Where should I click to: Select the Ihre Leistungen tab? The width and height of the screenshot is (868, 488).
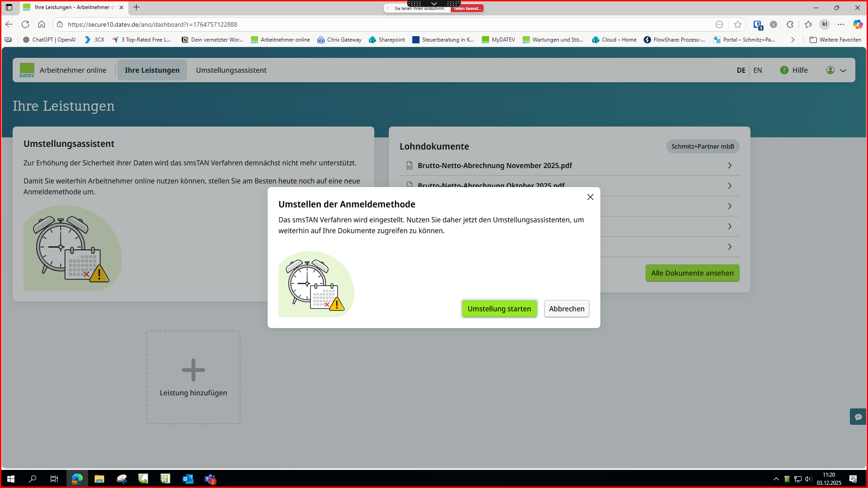pos(152,70)
